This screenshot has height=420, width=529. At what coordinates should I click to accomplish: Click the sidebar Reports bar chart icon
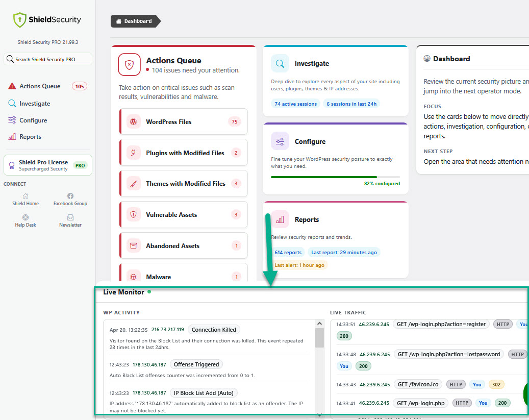point(12,137)
